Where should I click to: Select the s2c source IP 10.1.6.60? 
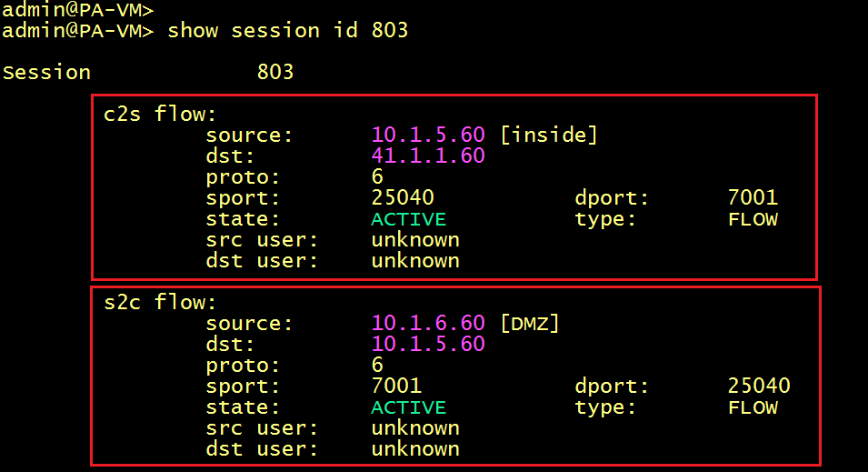click(428, 323)
